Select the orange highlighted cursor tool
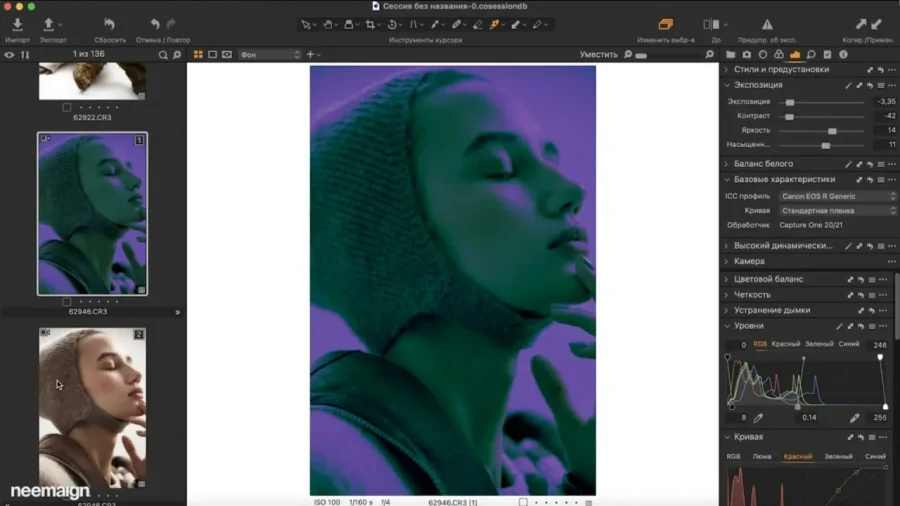Screen dimensions: 900x506 [494, 25]
